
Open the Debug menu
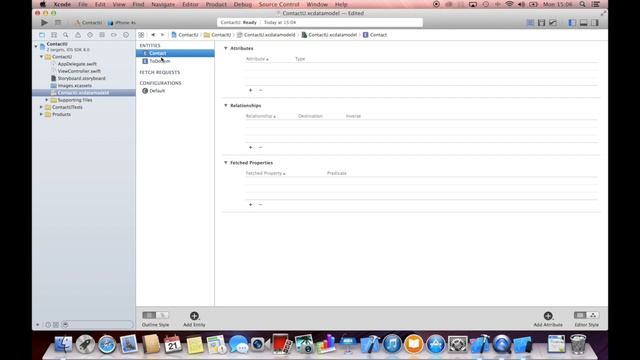(243, 4)
